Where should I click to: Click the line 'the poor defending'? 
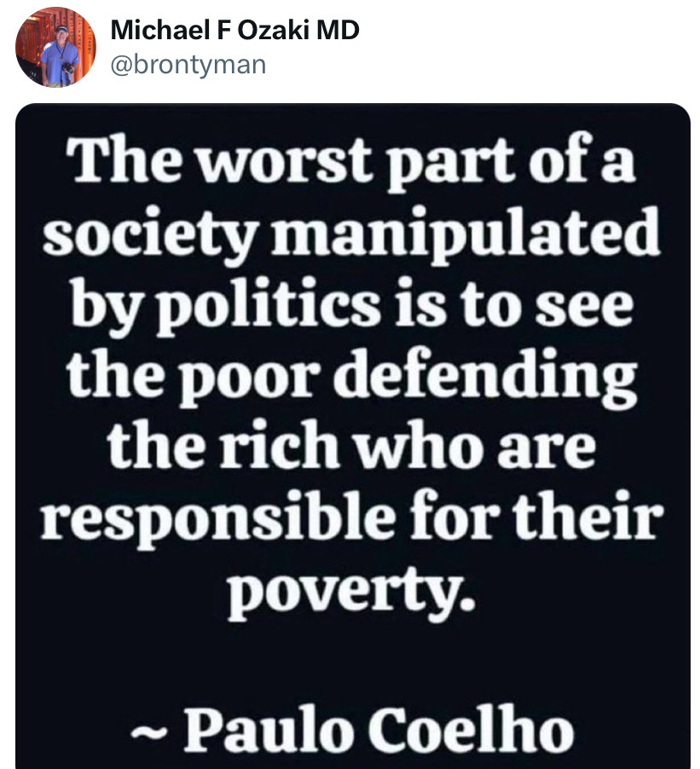351,375
